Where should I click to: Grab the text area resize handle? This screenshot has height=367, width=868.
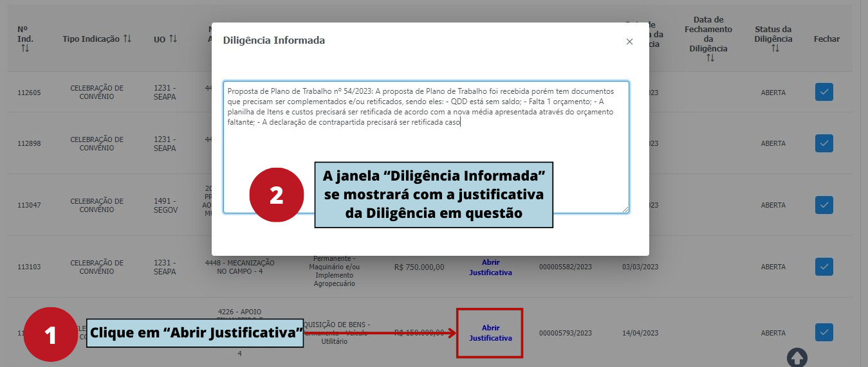625,209
